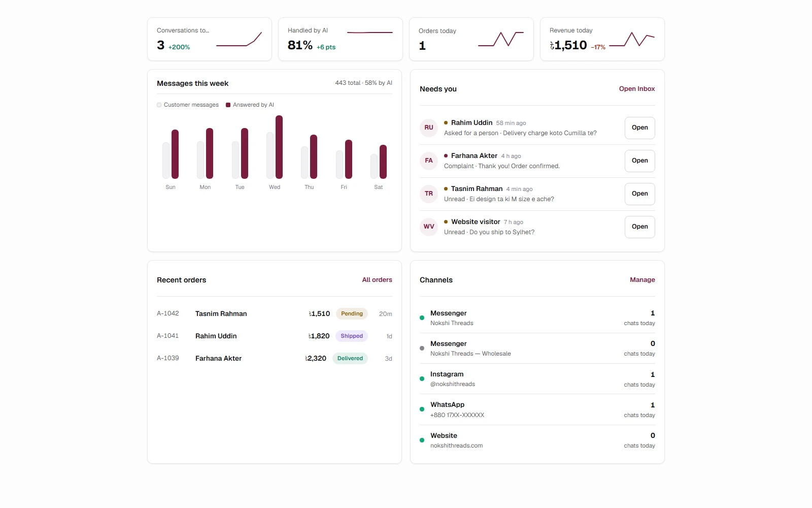
Task: Click the +6 pts change indicator
Action: (x=326, y=47)
